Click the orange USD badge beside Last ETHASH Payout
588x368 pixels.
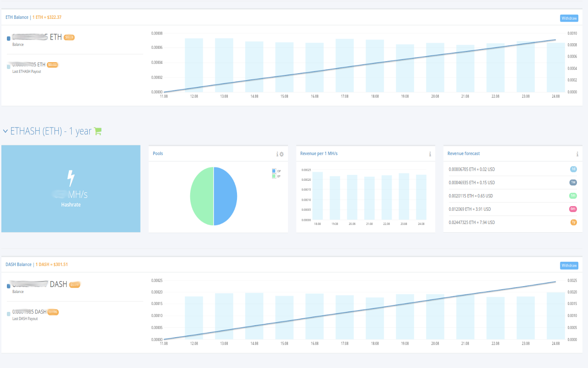(x=53, y=65)
